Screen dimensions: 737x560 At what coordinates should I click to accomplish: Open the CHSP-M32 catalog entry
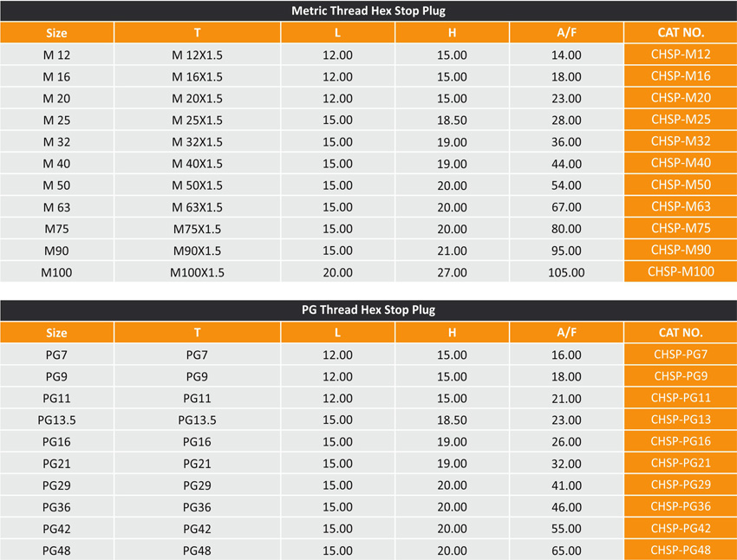coord(681,141)
